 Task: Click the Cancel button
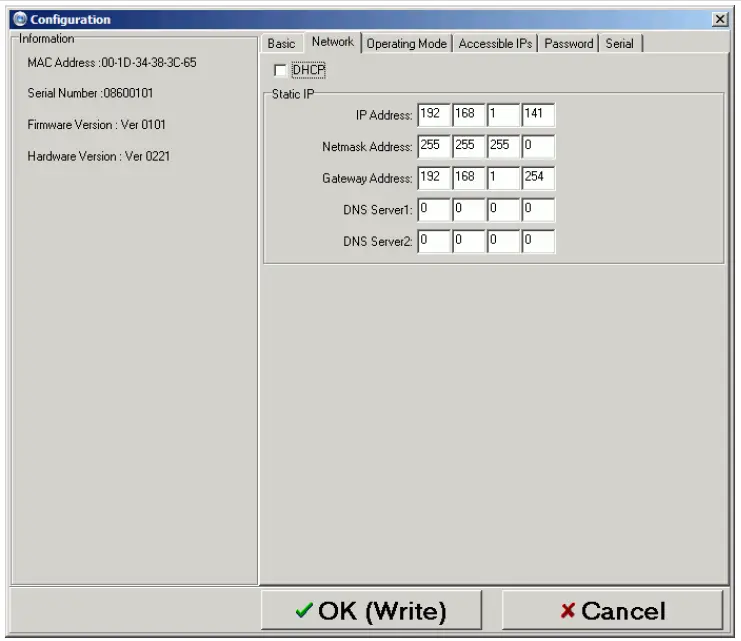(x=612, y=610)
